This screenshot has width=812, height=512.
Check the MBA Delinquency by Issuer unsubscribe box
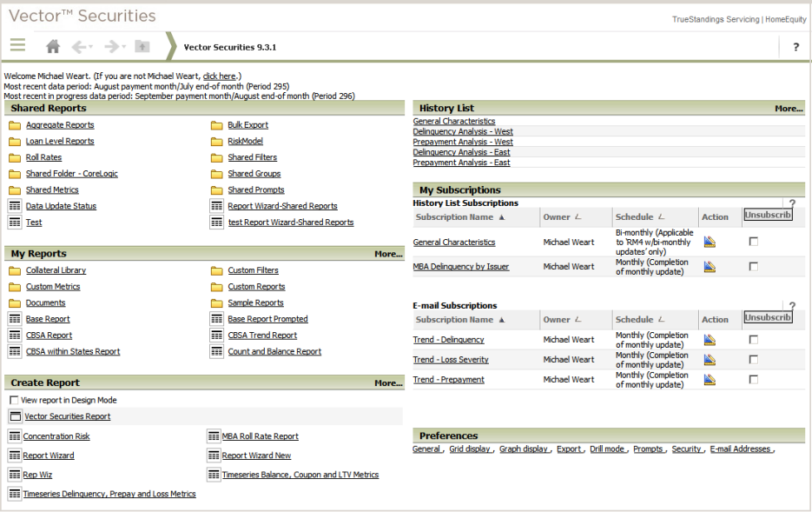click(x=754, y=266)
